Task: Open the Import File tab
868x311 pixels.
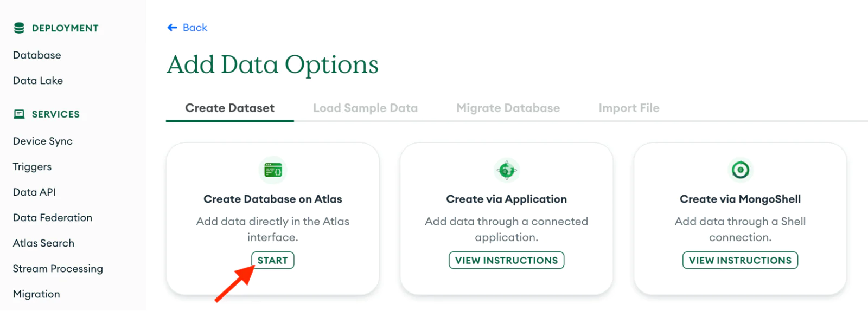Action: [629, 108]
